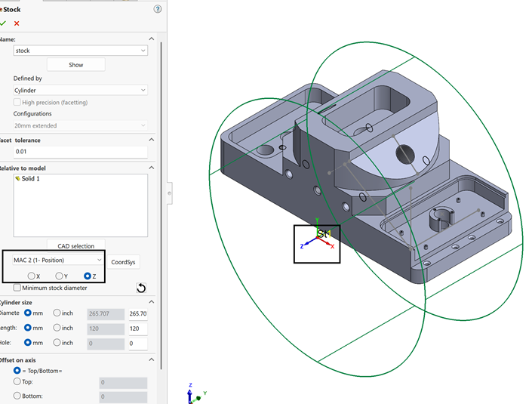Image resolution: width=532 pixels, height=404 pixels.
Task: Click the CAD selection button
Action: [76, 245]
